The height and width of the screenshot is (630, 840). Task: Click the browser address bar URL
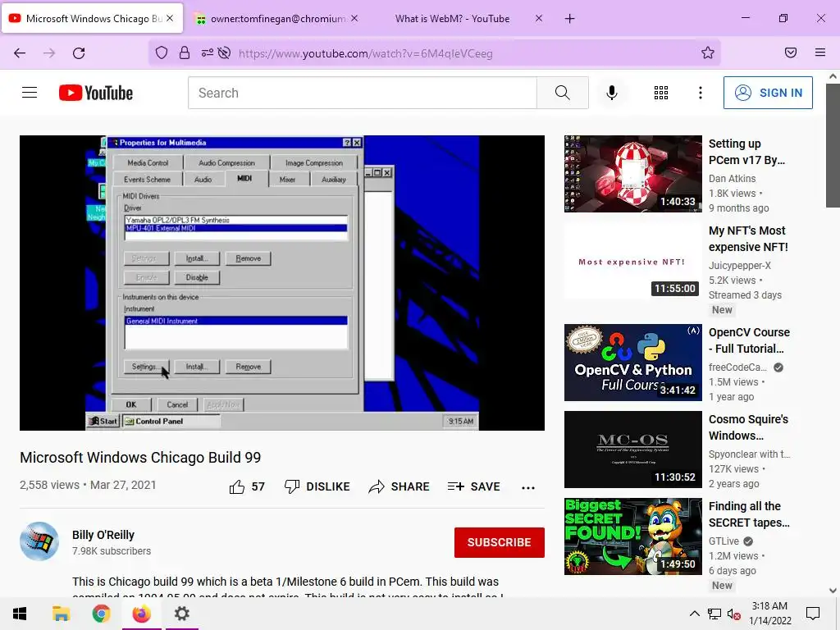tap(365, 53)
